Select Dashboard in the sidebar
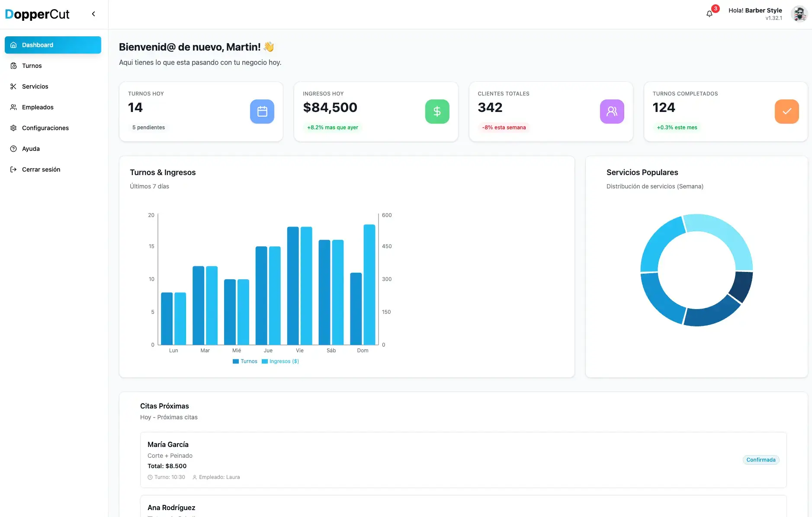The width and height of the screenshot is (812, 517). (x=38, y=45)
